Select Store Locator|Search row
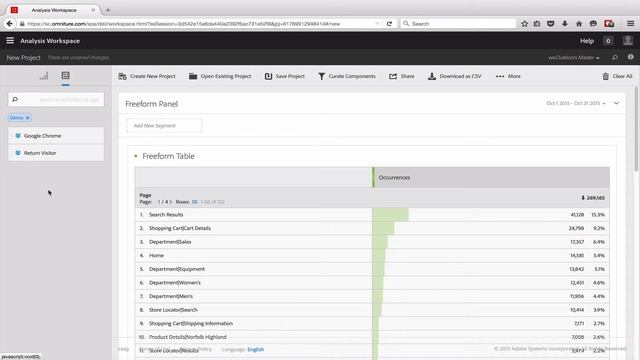The height and width of the screenshot is (360, 640). (372, 310)
